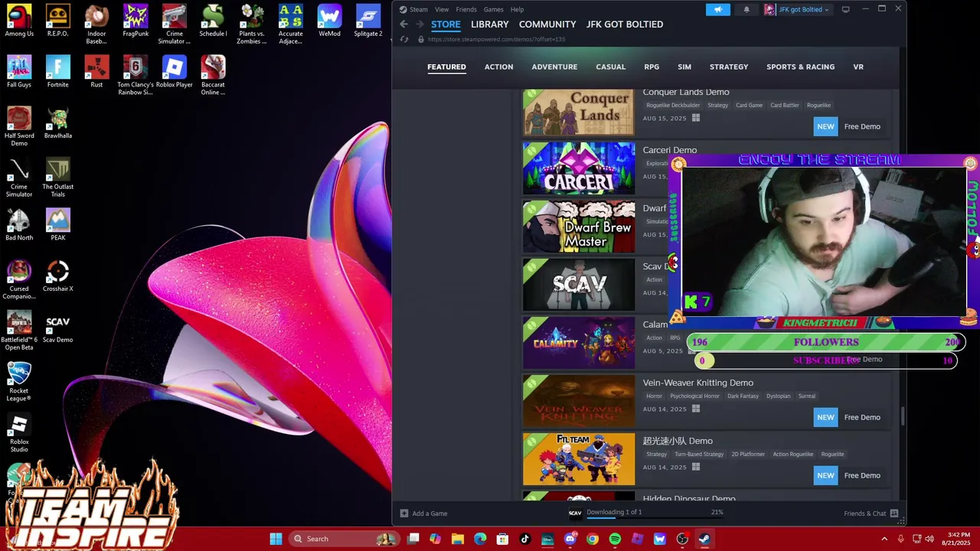Click Free Demo for 超光速小队 Demo
The width and height of the screenshot is (980, 551).
pos(862,475)
